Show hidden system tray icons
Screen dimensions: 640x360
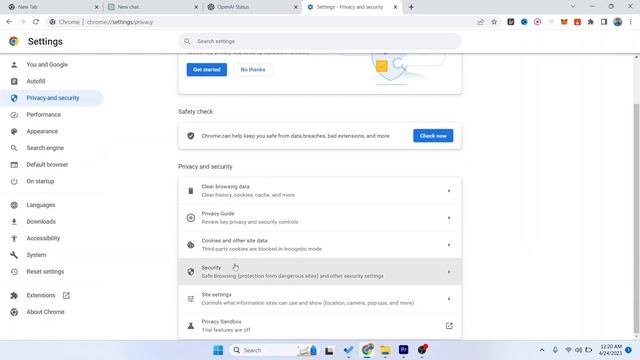click(x=542, y=350)
